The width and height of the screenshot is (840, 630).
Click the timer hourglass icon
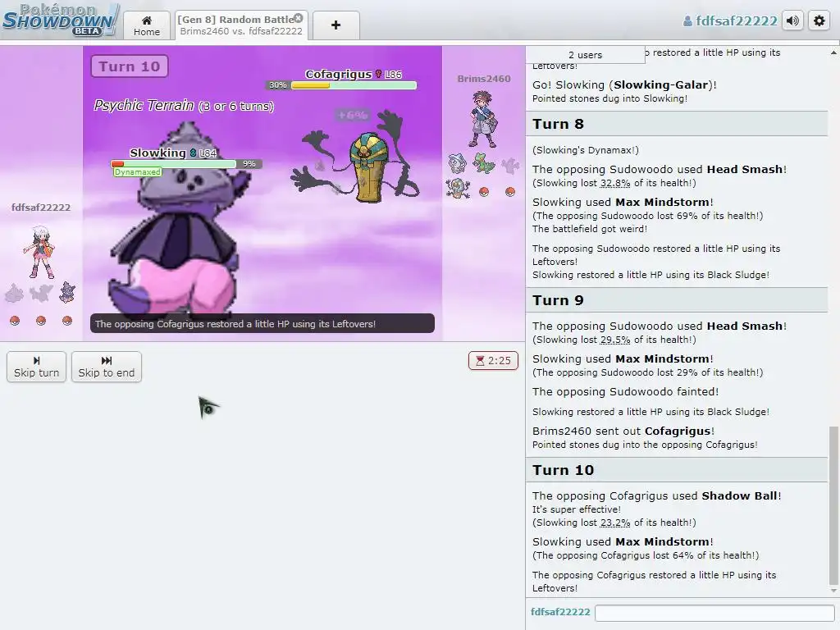480,361
